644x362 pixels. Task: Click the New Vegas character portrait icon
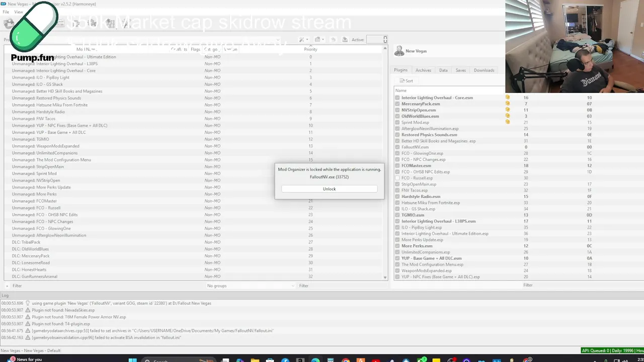[x=399, y=51]
